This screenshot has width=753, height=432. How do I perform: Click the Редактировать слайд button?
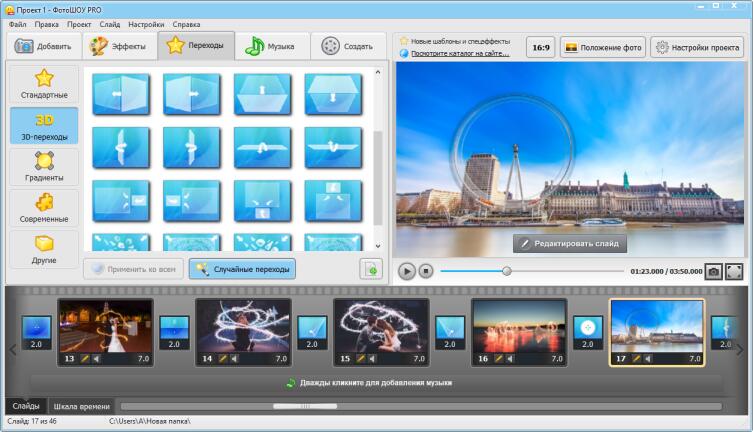coord(570,243)
